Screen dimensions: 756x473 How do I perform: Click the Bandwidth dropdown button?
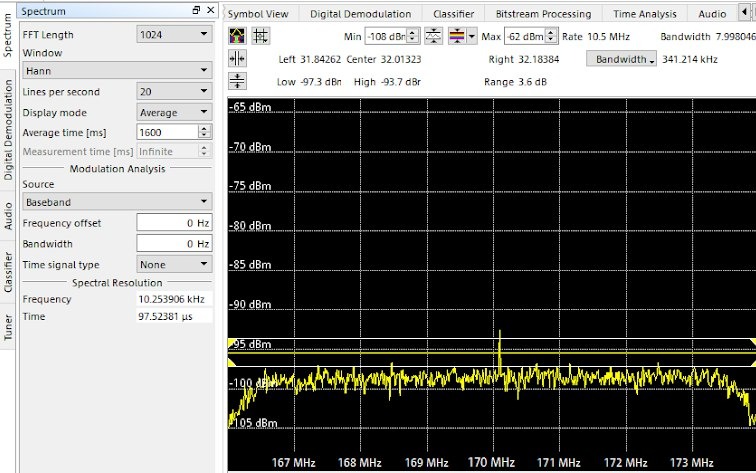621,59
